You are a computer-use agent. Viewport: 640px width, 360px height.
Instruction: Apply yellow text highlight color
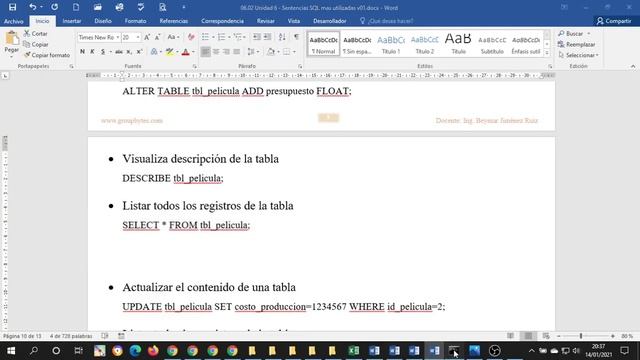[169, 51]
